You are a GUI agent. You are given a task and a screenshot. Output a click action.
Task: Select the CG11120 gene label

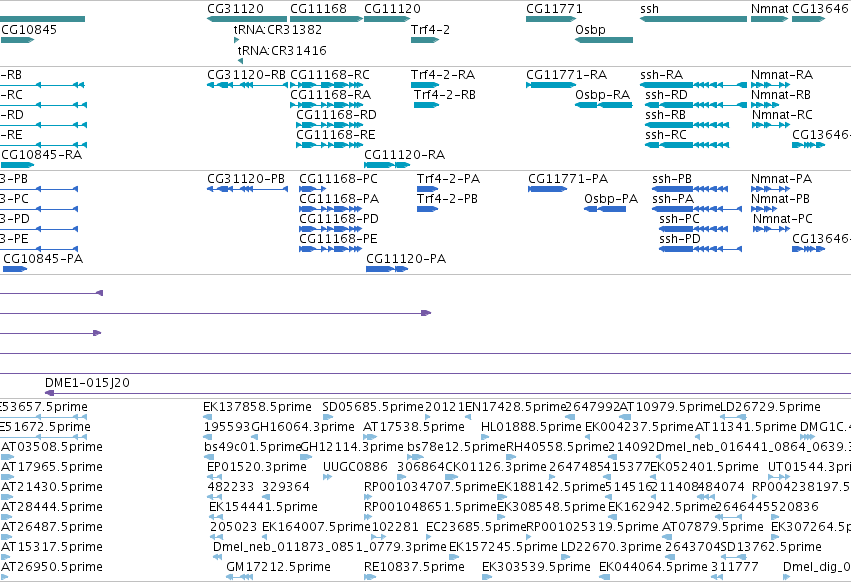point(392,9)
